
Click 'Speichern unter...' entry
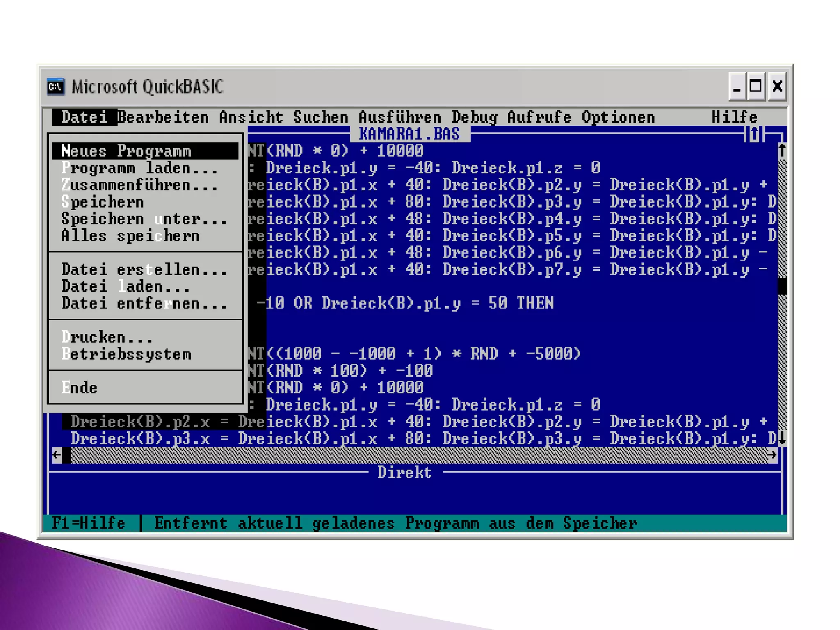pyautogui.click(x=144, y=219)
